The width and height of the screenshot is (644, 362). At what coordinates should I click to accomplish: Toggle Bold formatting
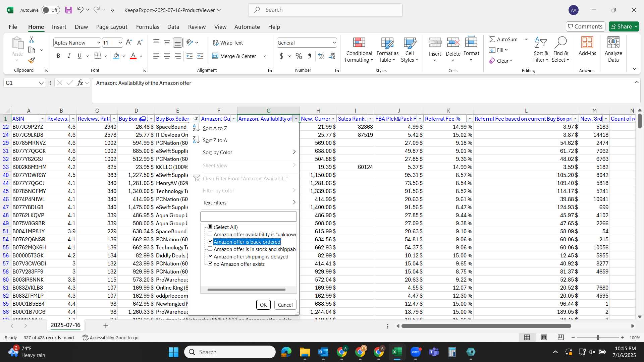pyautogui.click(x=58, y=56)
